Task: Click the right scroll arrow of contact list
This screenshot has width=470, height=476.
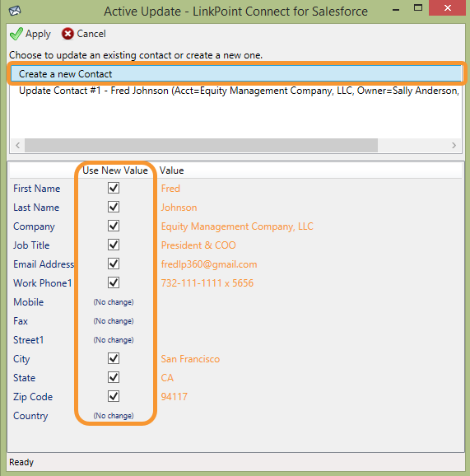Action: point(454,146)
